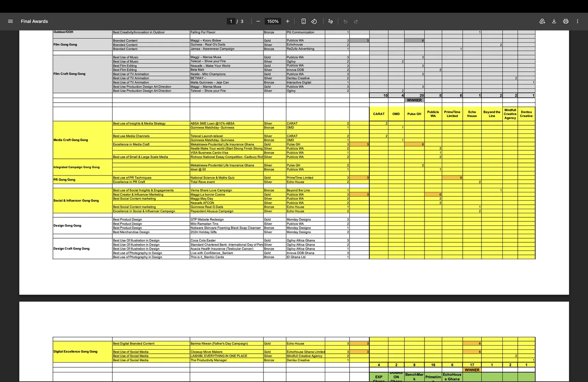Screen dimensions: 588x382
Task: Zoom in with the plus icon
Action: 288,21
